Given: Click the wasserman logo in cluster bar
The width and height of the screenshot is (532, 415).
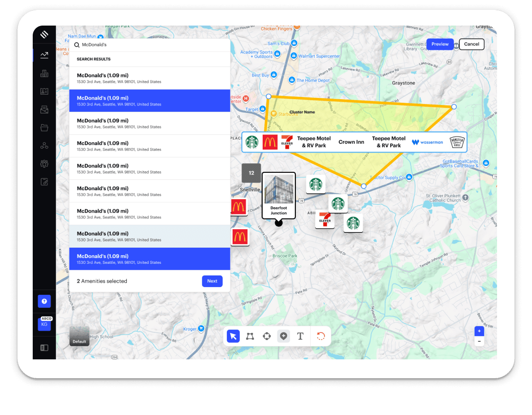Looking at the screenshot, I should (x=428, y=142).
